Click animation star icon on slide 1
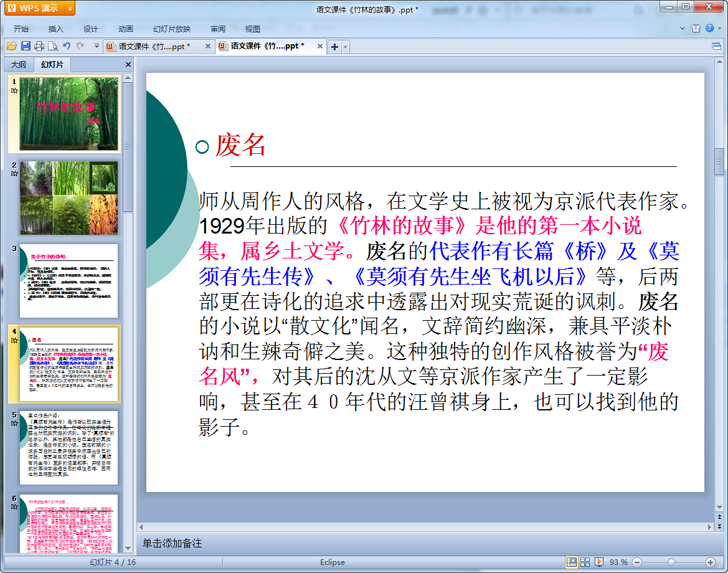The image size is (728, 573). [14, 90]
